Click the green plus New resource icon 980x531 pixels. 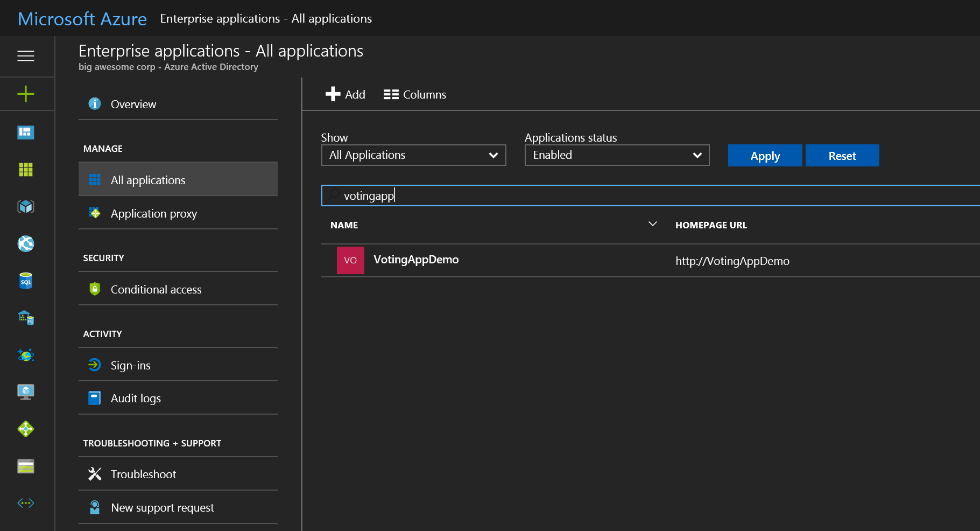click(26, 94)
